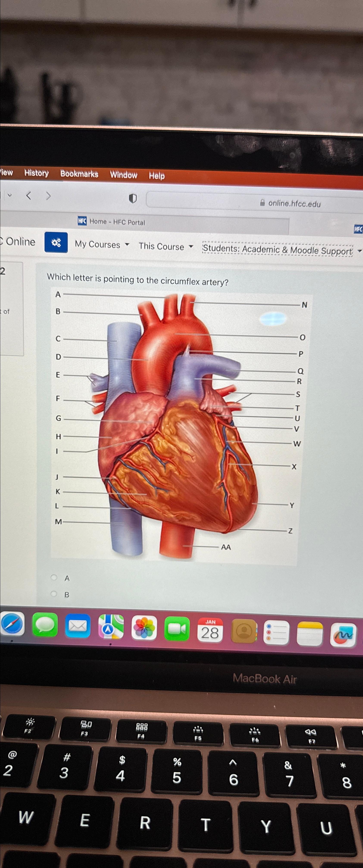The image size is (363, 868).
Task: Click the HFC Online home link
Action: 19,241
